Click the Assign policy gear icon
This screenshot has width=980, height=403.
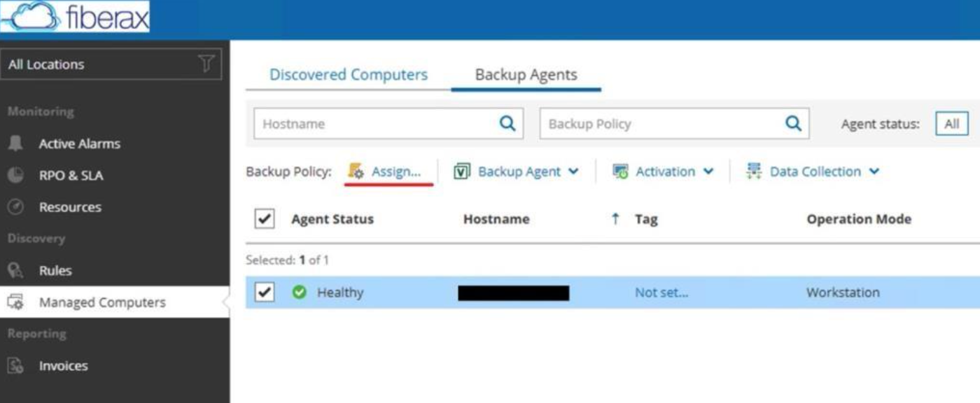click(356, 171)
